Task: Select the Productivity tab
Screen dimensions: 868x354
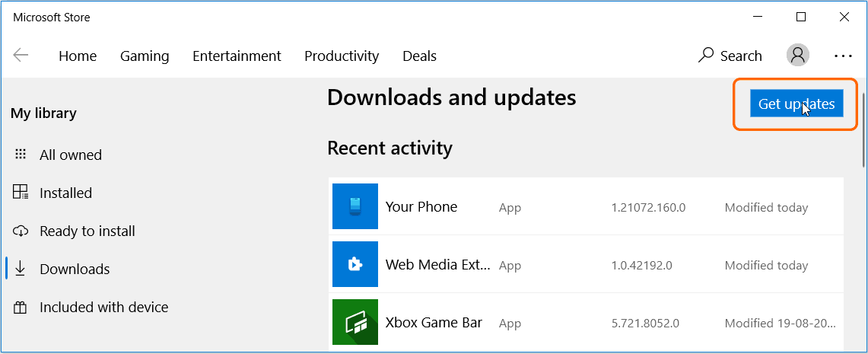Action: coord(342,56)
